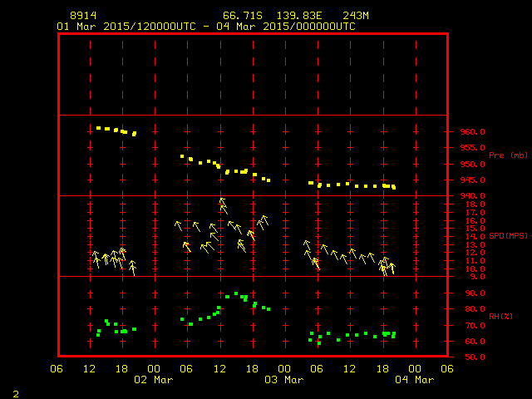Select the 03 Mar date marker
This screenshot has height=399, width=532.
[x=283, y=379]
